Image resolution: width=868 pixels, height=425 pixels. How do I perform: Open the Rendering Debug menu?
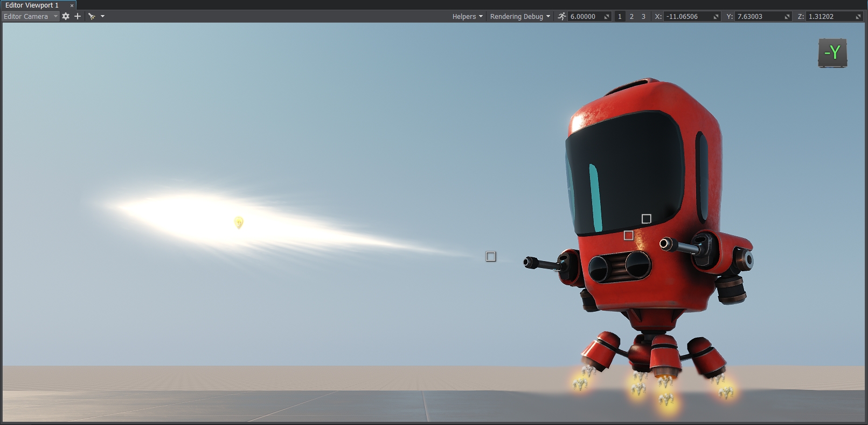coord(520,16)
